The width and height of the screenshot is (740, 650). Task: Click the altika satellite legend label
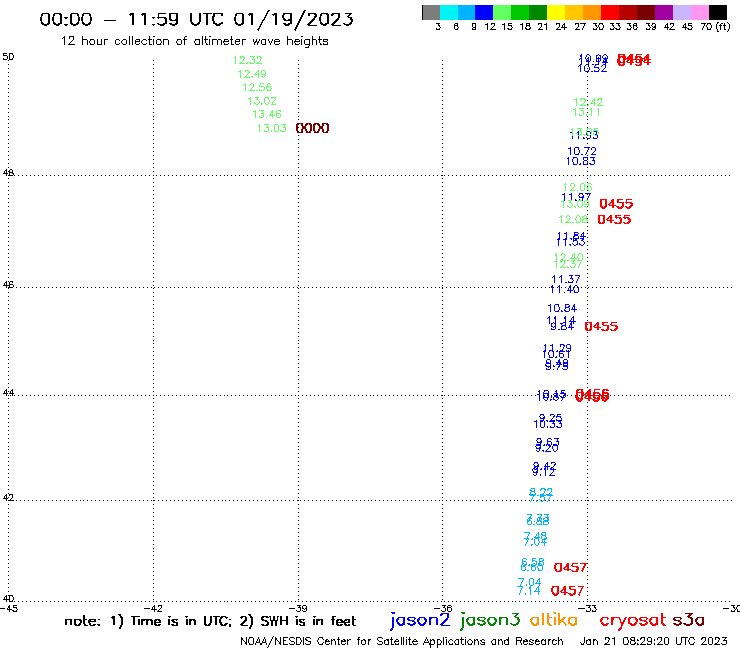click(554, 620)
